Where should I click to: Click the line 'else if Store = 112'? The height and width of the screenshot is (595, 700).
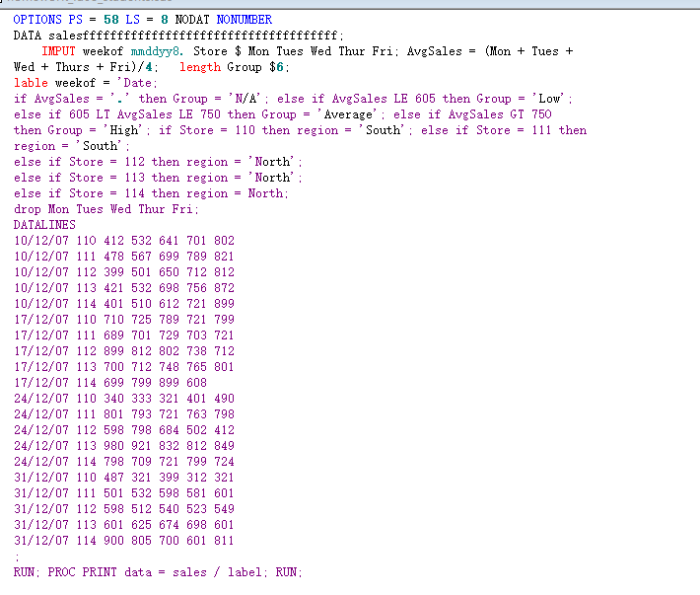[158, 162]
